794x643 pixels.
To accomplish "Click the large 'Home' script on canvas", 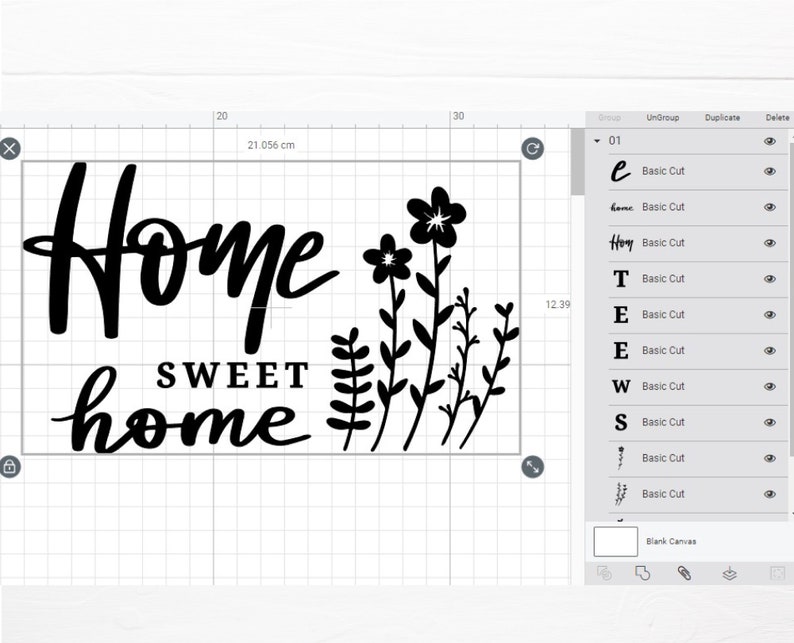I will coord(181,257).
